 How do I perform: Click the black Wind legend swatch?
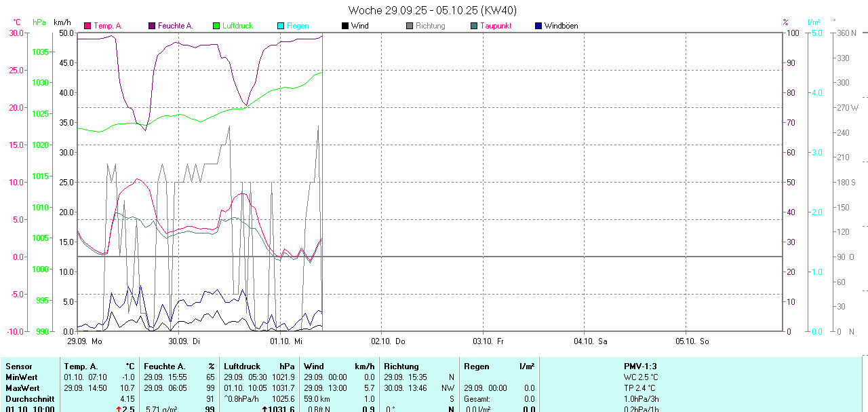click(345, 26)
